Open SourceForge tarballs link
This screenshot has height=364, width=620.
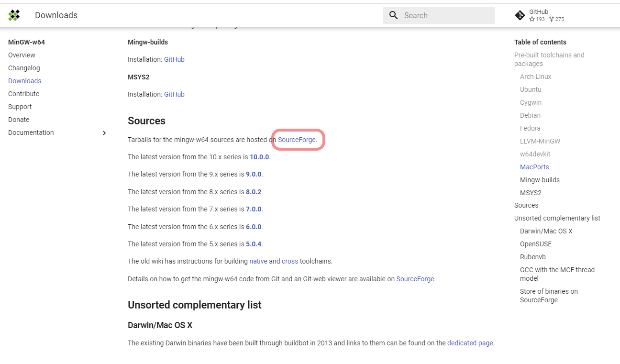[297, 140]
